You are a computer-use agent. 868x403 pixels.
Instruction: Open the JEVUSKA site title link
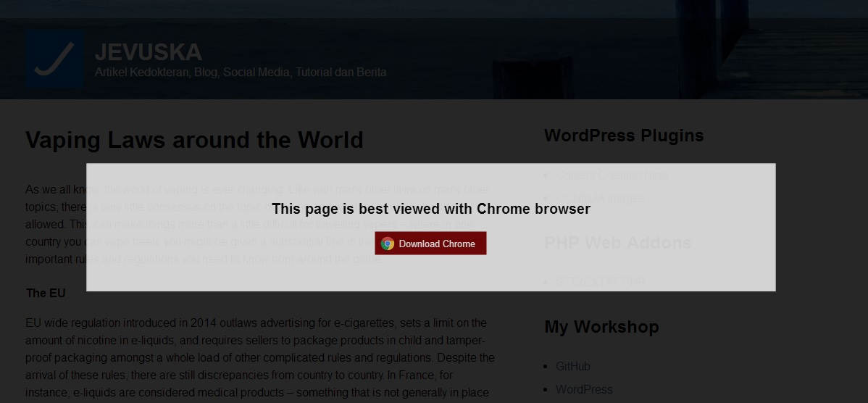[x=149, y=52]
